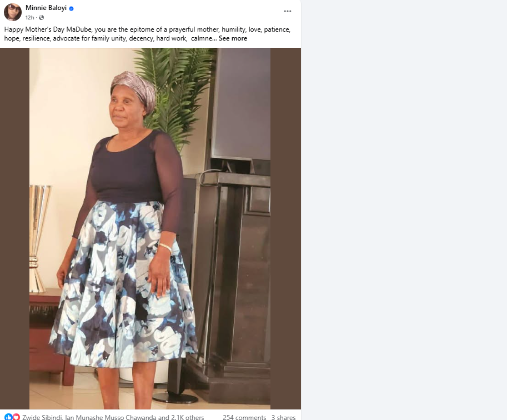View the 2.1K others reactions list
Image resolution: width=507 pixels, height=420 pixels.
point(188,417)
